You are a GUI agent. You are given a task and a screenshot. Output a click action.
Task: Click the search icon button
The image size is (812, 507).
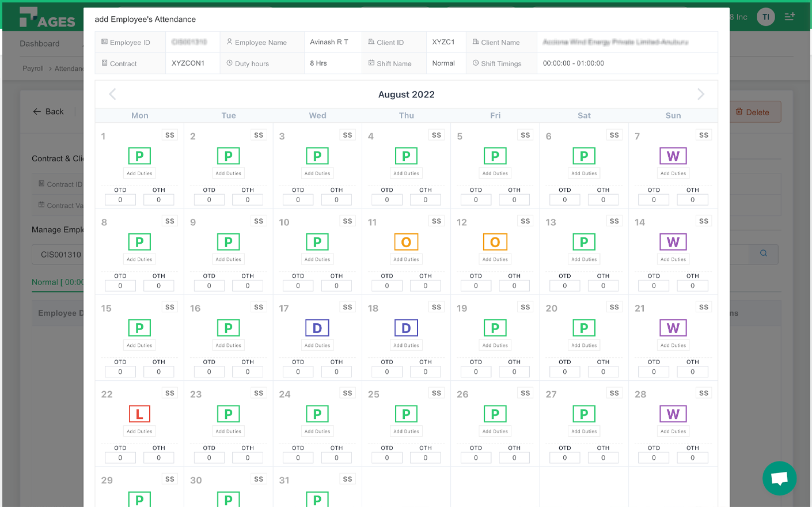coord(763,253)
